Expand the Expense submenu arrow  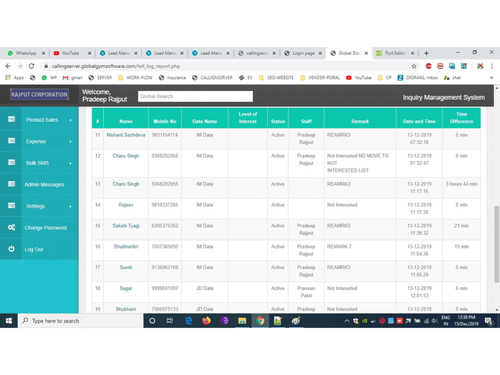(x=71, y=141)
